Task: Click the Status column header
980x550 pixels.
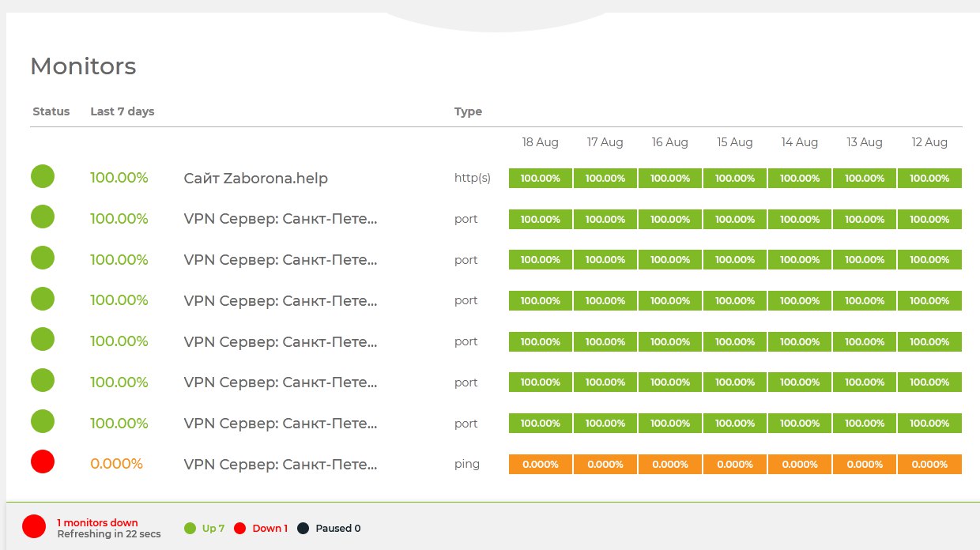Action: [51, 111]
